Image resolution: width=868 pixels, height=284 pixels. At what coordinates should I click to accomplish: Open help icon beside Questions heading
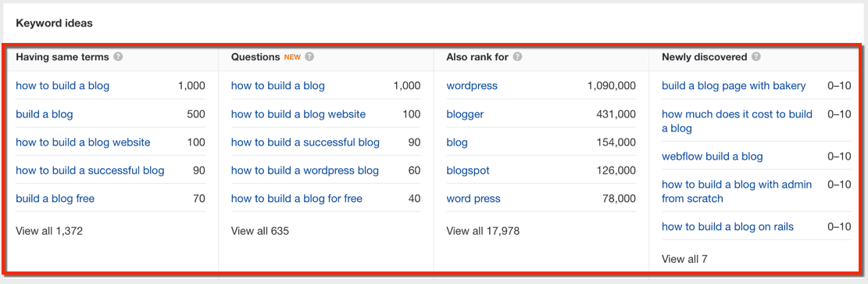[309, 56]
